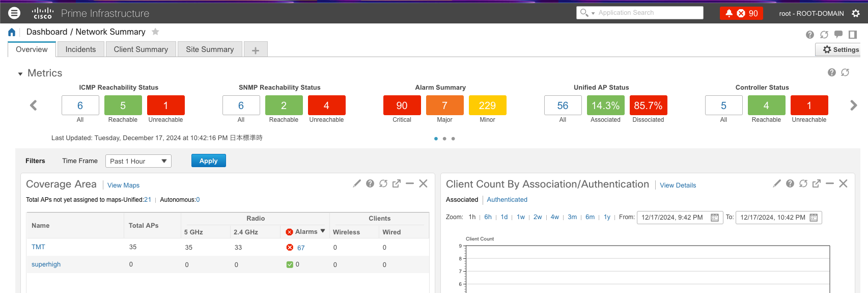Viewport: 868px width, 293px height.
Task: Open the From date calendar picker
Action: pyautogui.click(x=715, y=218)
